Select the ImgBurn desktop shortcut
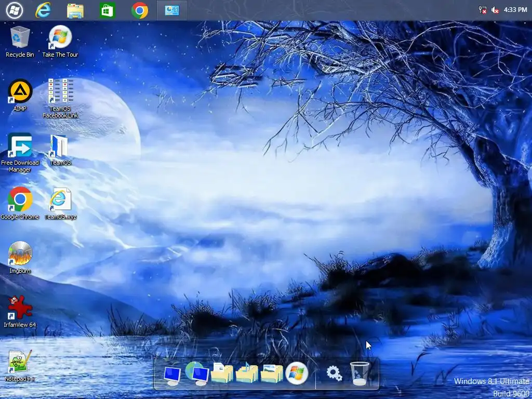Viewport: 532px width, 399px height. click(20, 258)
